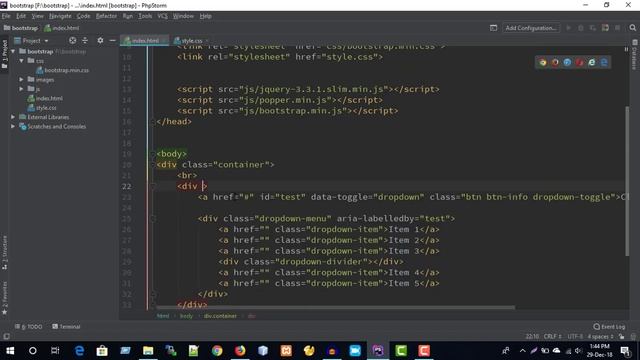Image resolution: width=640 pixels, height=360 pixels.
Task: Open Edge preview from editor browser icons
Action: [x=604, y=62]
